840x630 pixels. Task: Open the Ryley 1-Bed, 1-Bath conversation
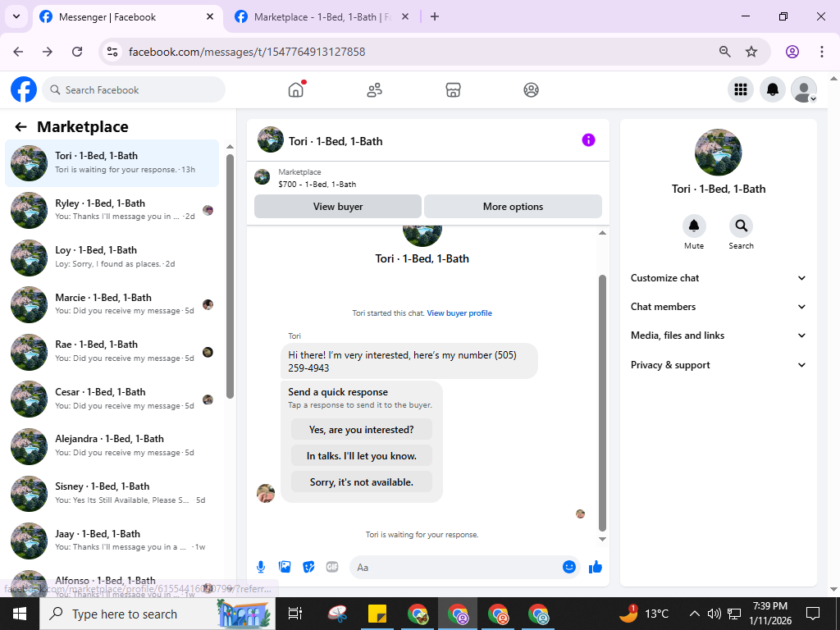(x=112, y=210)
